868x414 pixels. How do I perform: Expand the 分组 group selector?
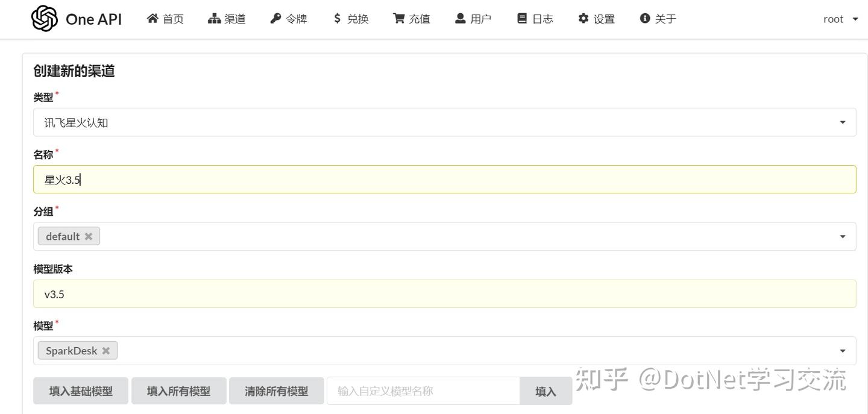[842, 236]
